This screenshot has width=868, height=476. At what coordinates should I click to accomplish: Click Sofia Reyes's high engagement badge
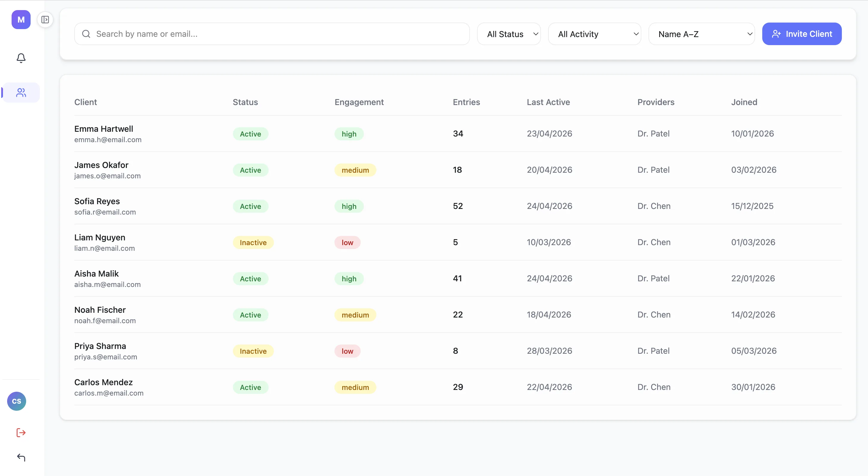[x=349, y=206]
